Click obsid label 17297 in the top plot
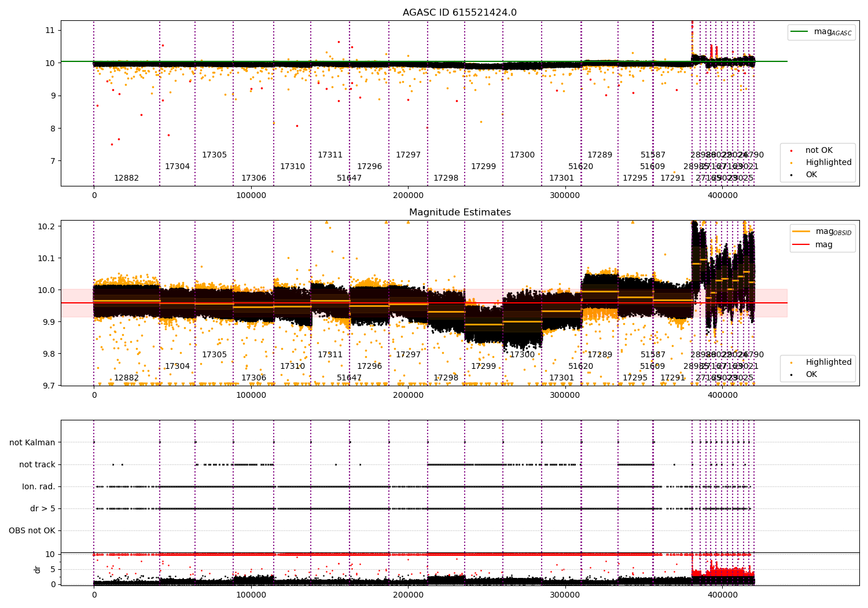This screenshot has width=868, height=608. (x=408, y=155)
